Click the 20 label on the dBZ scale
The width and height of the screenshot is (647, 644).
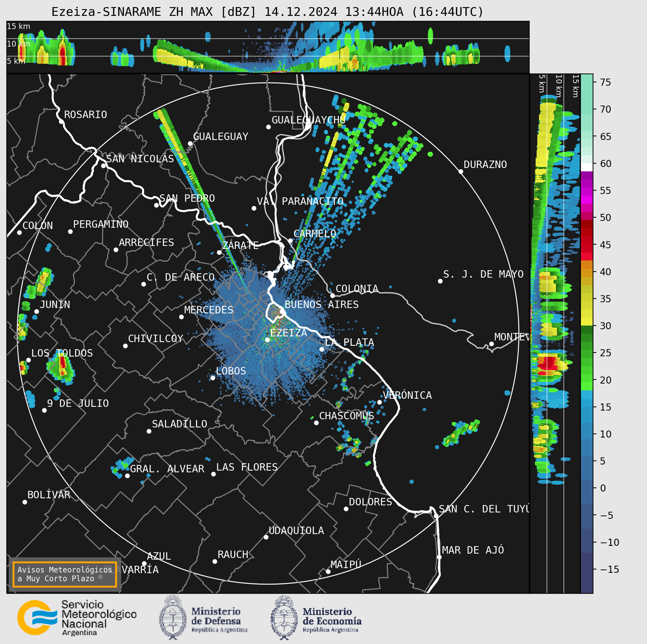point(605,380)
